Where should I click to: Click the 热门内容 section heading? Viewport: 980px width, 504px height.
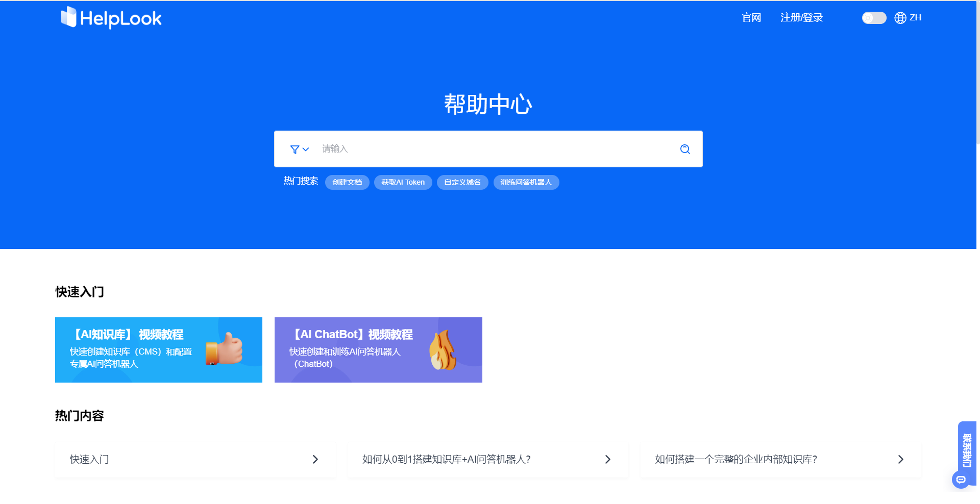click(80, 416)
